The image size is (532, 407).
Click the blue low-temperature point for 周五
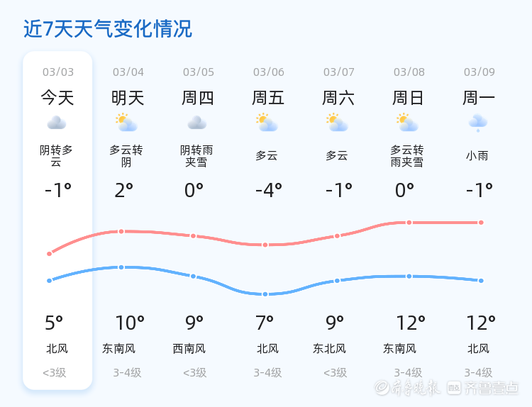(265, 294)
